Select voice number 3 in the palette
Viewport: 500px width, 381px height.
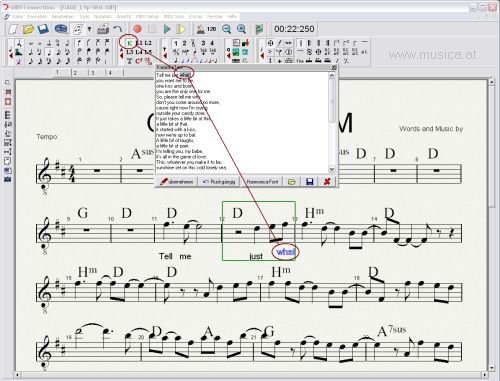[x=203, y=43]
